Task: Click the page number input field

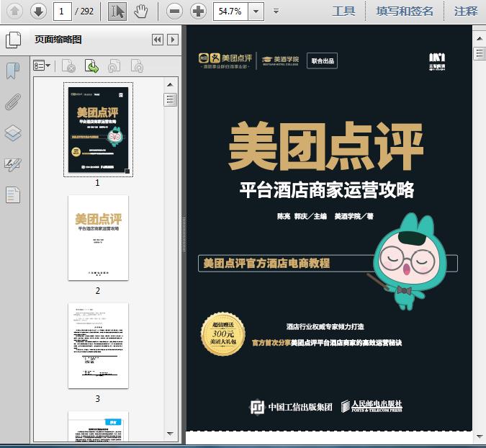Action: [63, 12]
